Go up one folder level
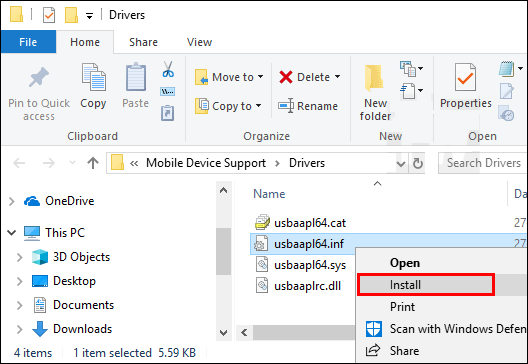Image resolution: width=528 pixels, height=364 pixels. click(93, 163)
